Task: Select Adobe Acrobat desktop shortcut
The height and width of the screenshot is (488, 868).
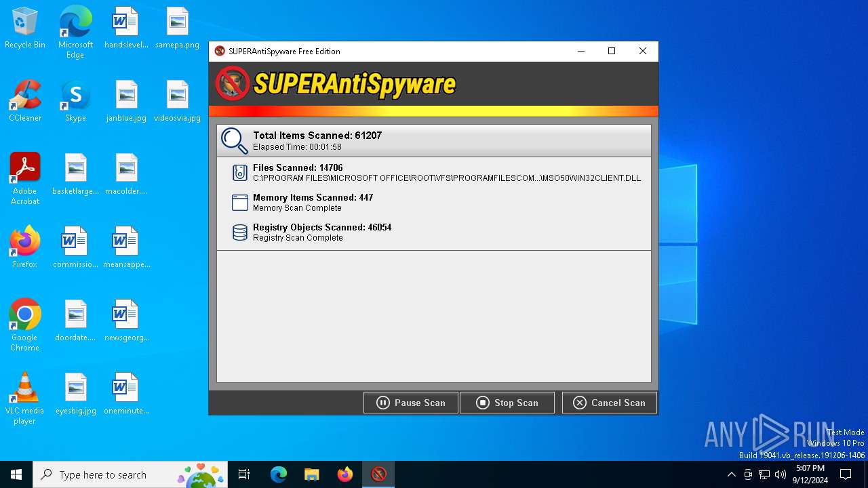Action: point(25,179)
